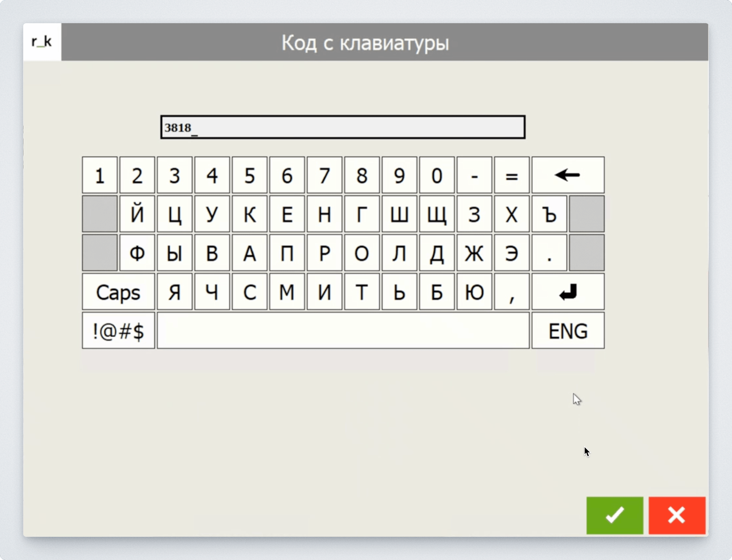Screen dimensions: 732x560
Task: Switch keyboard to ENG layout
Action: point(567,330)
